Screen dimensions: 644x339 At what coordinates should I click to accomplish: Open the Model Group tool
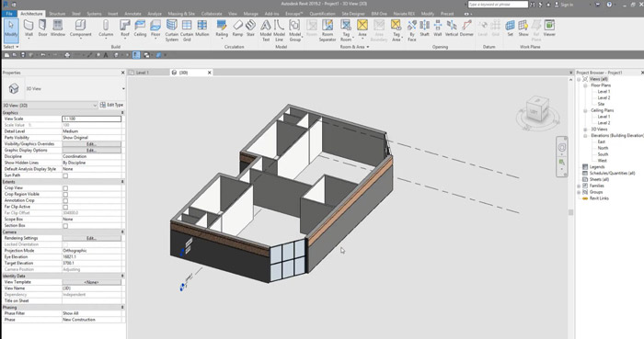pos(295,30)
